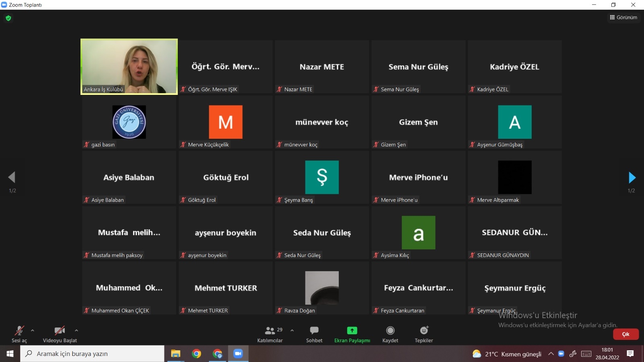Click muted mic icon of Gizem Şen
This screenshot has width=644, height=362.
coord(376,144)
